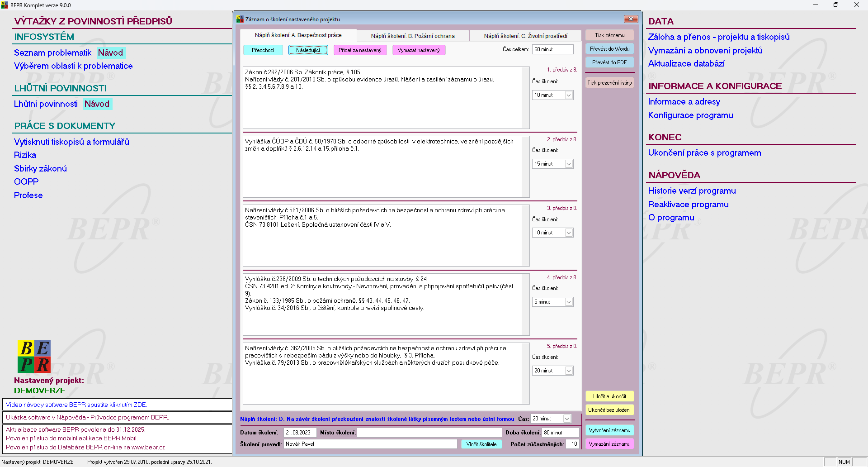Open Návod next to Lhůtní povinnosti
The image size is (868, 467).
tap(97, 104)
